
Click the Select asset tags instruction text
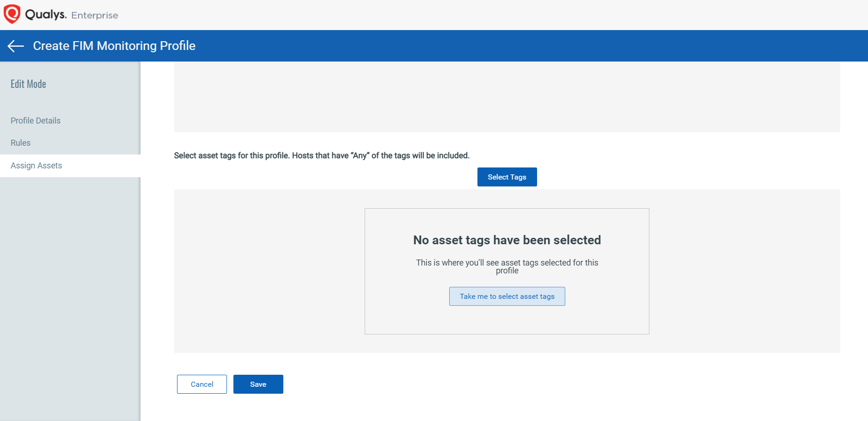tap(321, 156)
